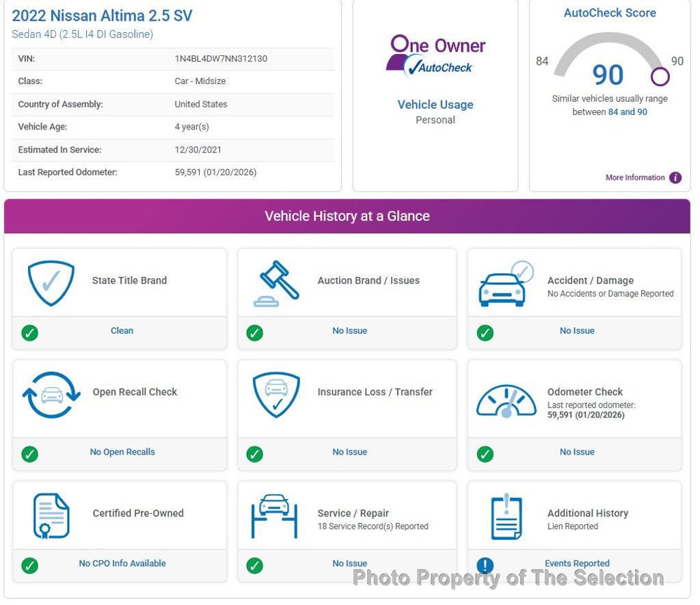Click the Open Recall Check circular arrows icon
Image resolution: width=700 pixels, height=605 pixels.
coord(51,395)
